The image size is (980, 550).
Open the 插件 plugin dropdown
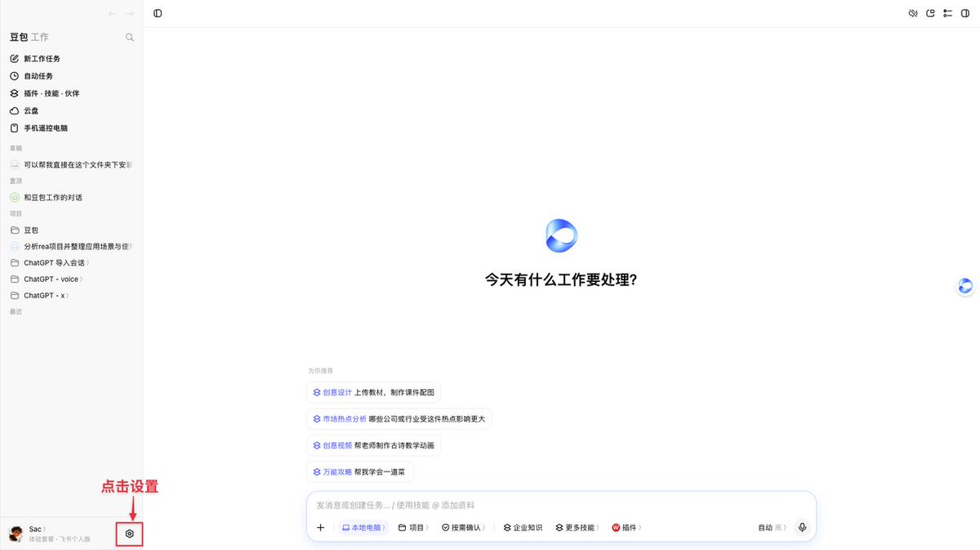[x=626, y=528]
